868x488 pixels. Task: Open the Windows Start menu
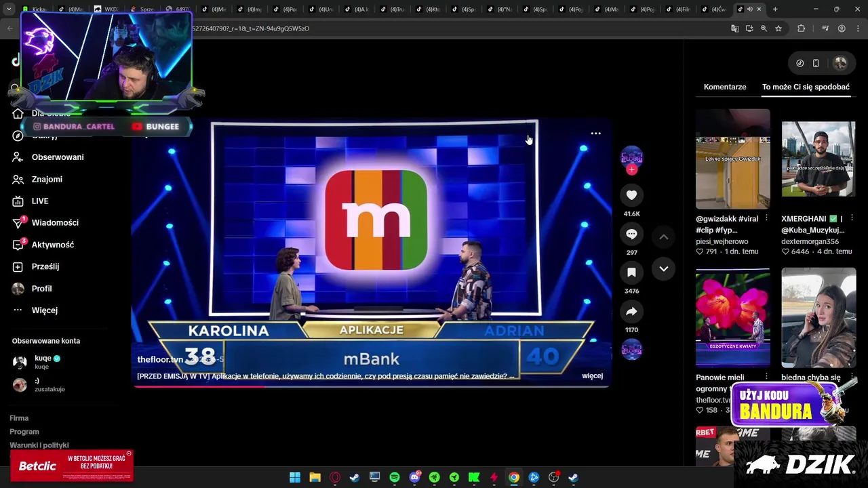click(x=295, y=478)
